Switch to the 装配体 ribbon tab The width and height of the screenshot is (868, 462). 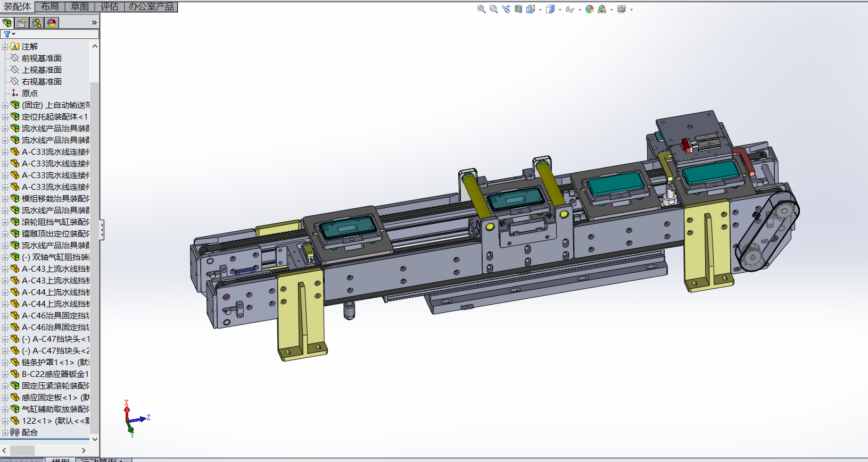(x=18, y=6)
